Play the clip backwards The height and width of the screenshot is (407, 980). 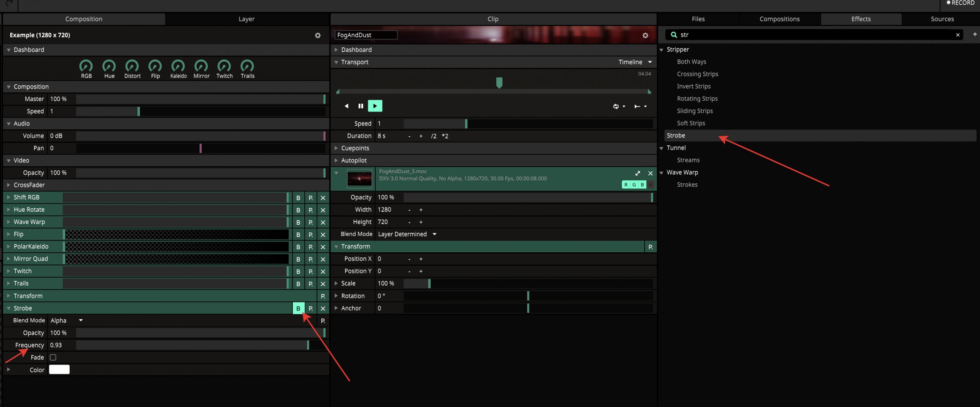[346, 106]
